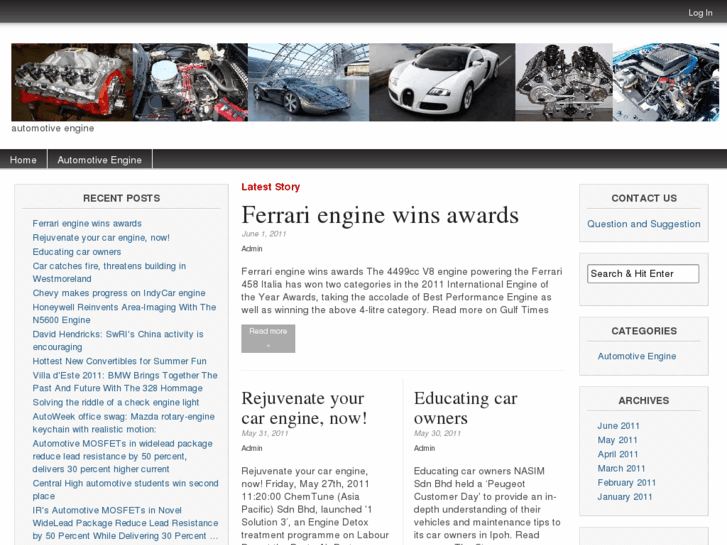Click the Educating car owners headline

(466, 408)
